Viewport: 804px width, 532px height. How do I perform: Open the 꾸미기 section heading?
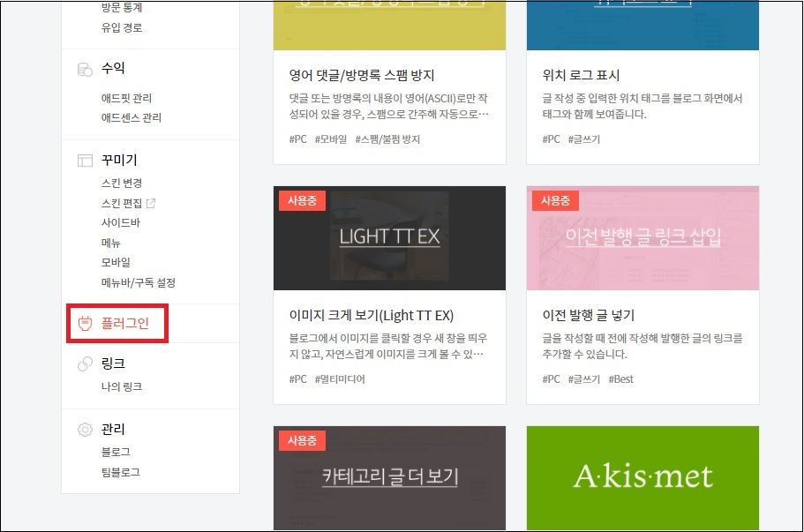tap(119, 160)
